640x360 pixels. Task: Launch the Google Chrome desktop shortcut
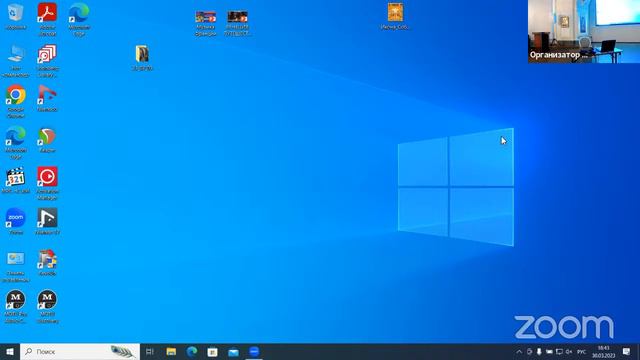pos(16,95)
